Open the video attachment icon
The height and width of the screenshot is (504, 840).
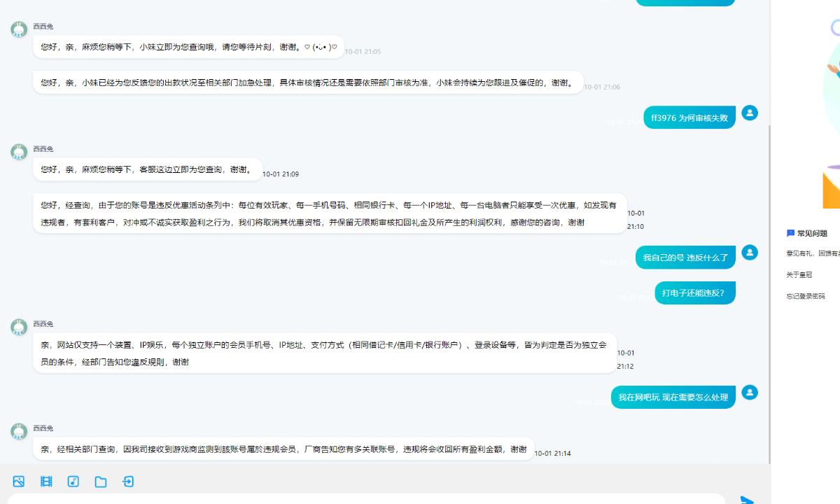coord(45,482)
